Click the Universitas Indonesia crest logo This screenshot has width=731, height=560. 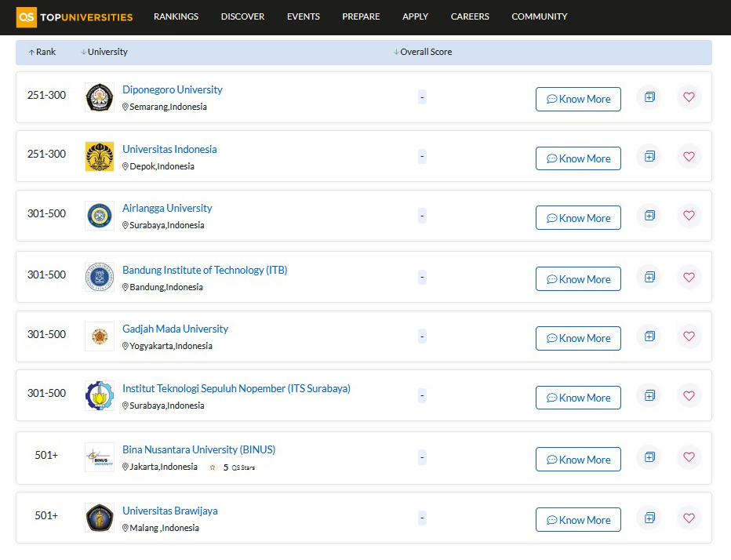tap(100, 157)
